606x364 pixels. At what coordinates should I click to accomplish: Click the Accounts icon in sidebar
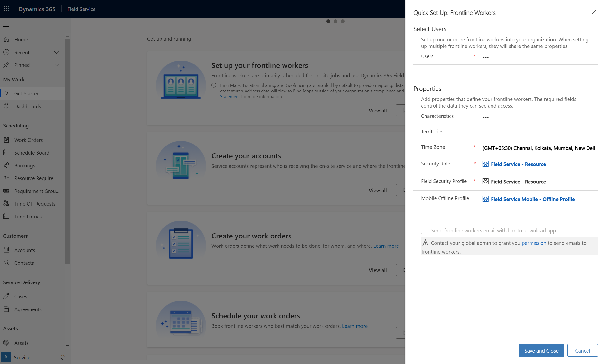pos(6,250)
